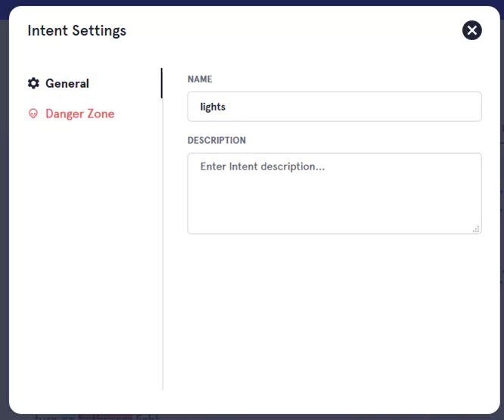
Task: Click the Description box resize handle
Action: click(476, 228)
